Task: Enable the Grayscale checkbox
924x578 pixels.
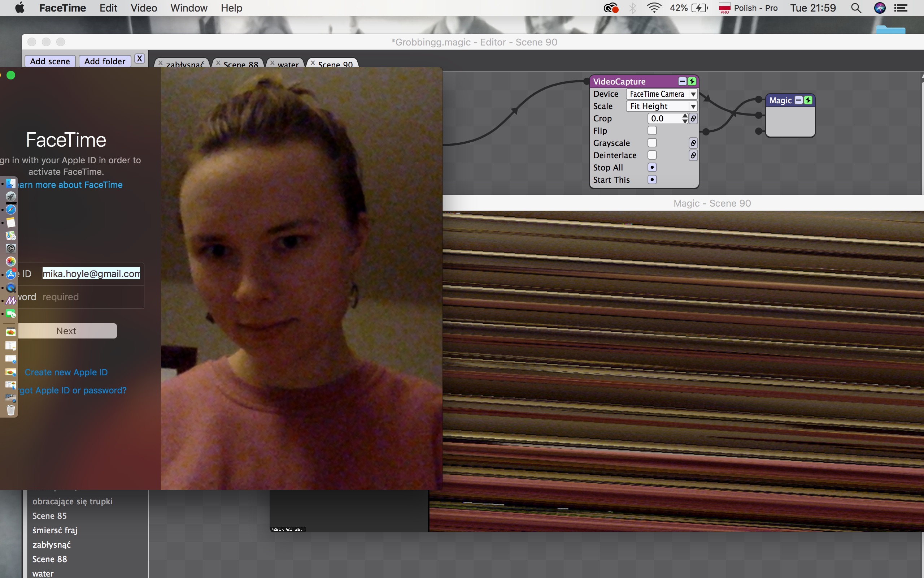Action: pyautogui.click(x=652, y=143)
